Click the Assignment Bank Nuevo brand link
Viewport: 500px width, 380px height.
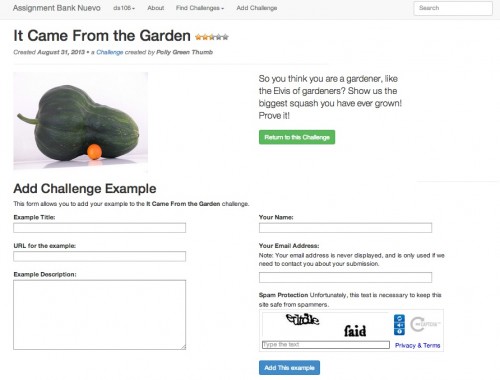[x=57, y=8]
